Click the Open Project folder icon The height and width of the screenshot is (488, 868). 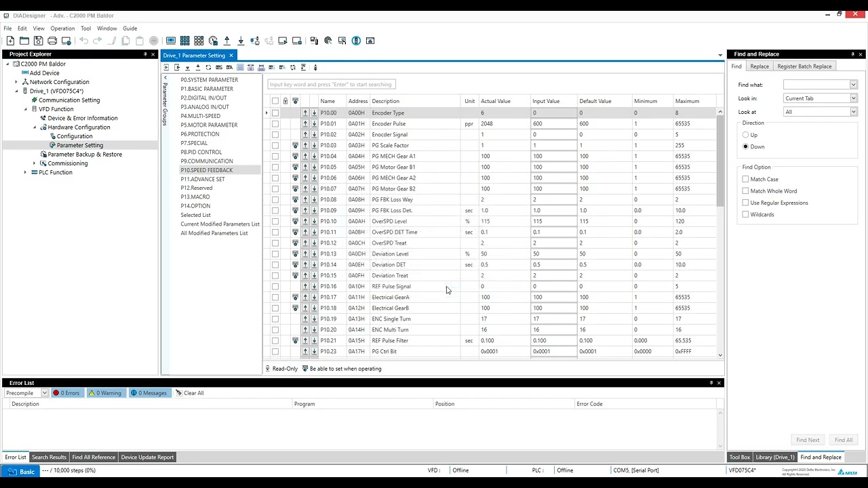pyautogui.click(x=24, y=41)
